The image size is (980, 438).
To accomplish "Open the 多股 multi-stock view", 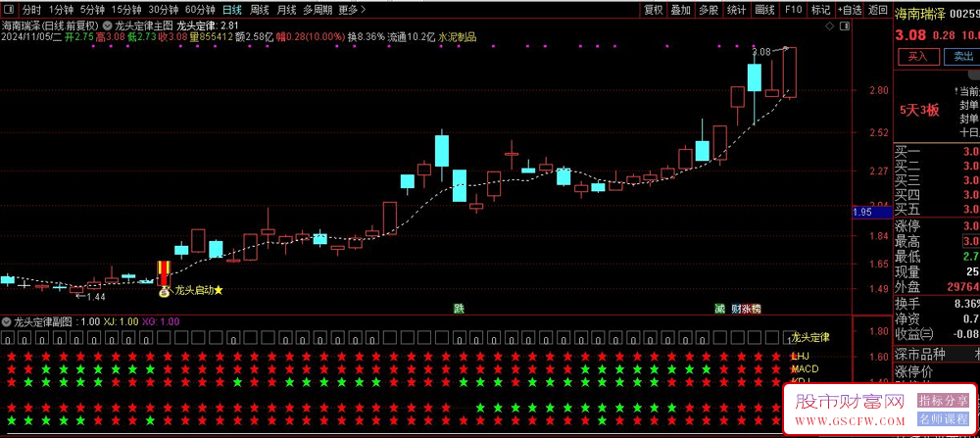I will (709, 10).
